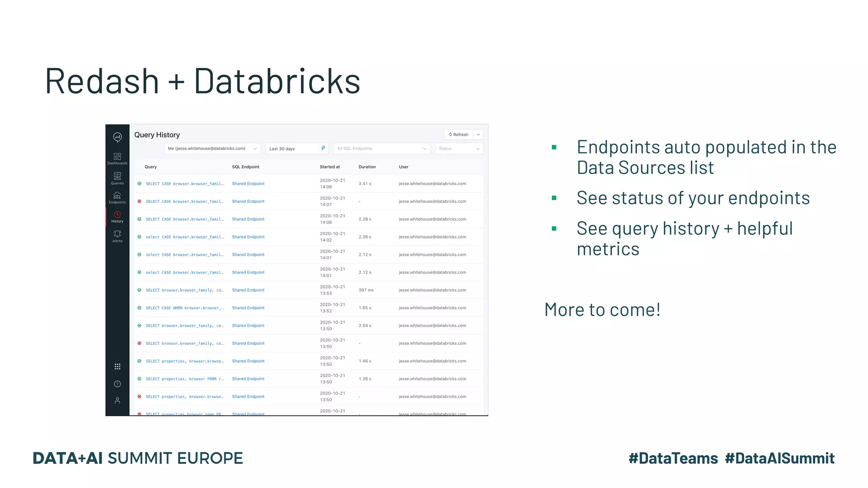Open the All SQL Endpoints dropdown

pyautogui.click(x=381, y=149)
